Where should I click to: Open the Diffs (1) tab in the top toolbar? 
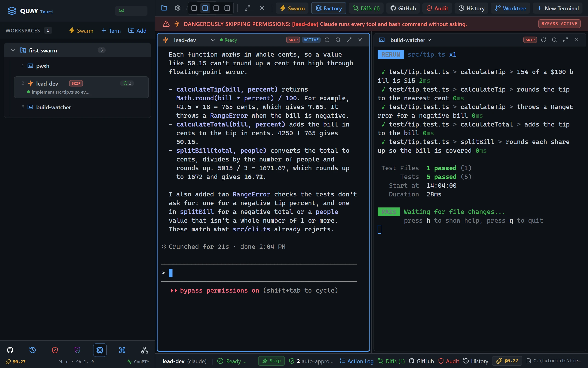point(366,8)
